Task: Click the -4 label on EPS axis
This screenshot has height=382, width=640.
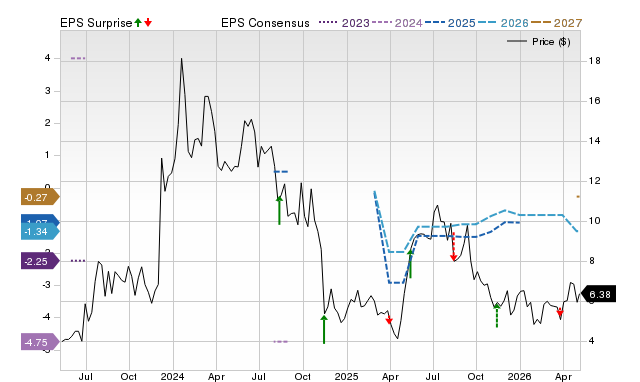Action: pyautogui.click(x=46, y=317)
